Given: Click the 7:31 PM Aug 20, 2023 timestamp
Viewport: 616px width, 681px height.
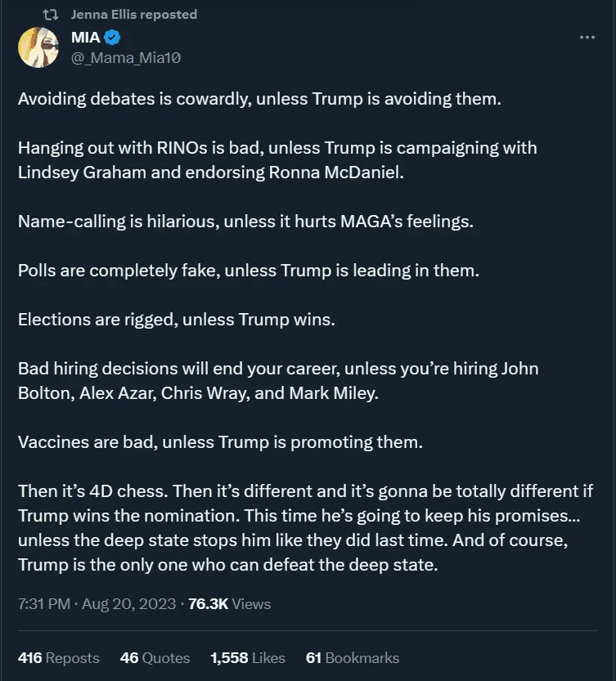Looking at the screenshot, I should coord(97,604).
